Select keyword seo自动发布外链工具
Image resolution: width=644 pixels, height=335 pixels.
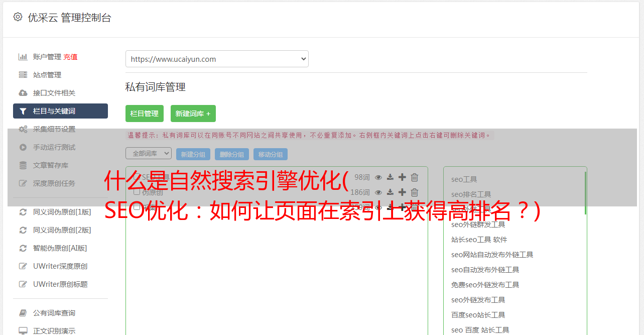(485, 270)
